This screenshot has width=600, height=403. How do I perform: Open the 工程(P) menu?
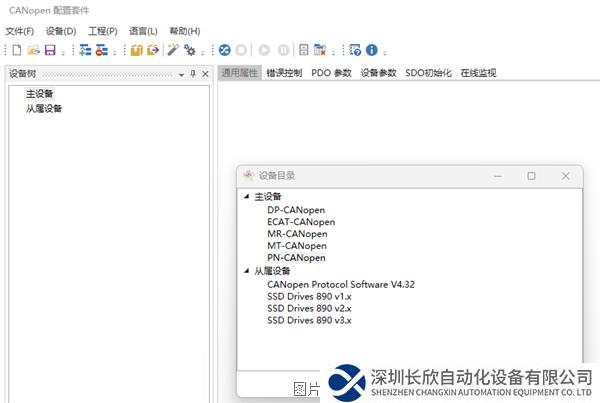tap(102, 31)
